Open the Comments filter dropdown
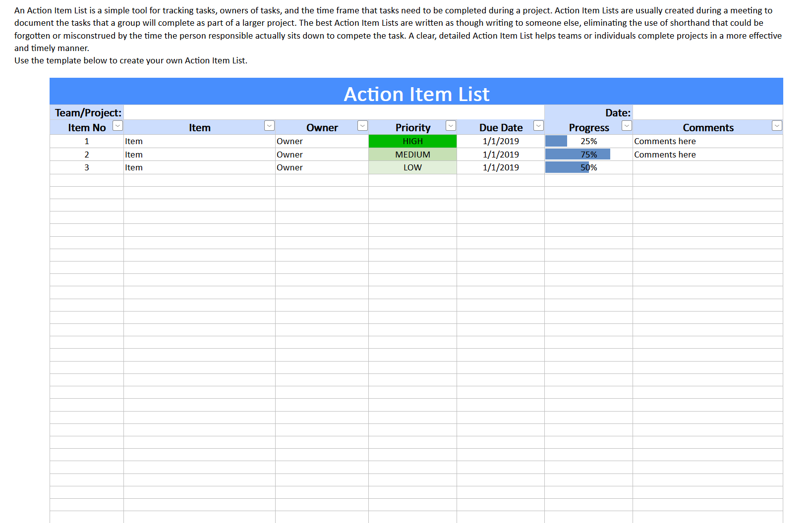Image resolution: width=812 pixels, height=523 pixels. (x=777, y=126)
